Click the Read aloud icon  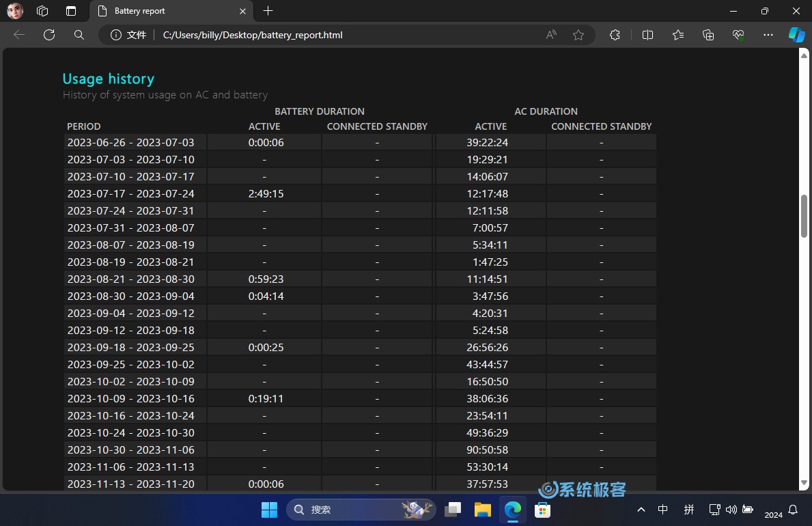click(x=551, y=35)
